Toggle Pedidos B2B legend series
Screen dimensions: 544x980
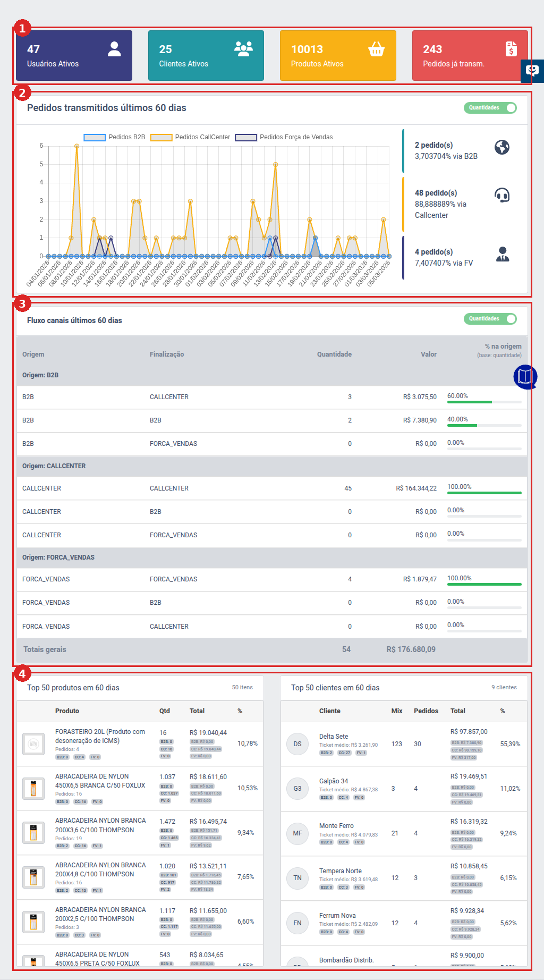coord(114,137)
